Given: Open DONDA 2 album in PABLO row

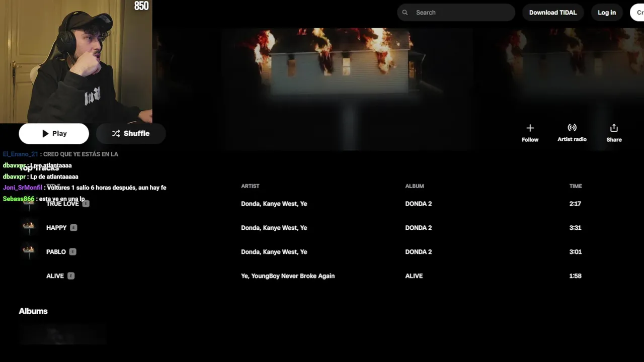Looking at the screenshot, I should click(419, 252).
